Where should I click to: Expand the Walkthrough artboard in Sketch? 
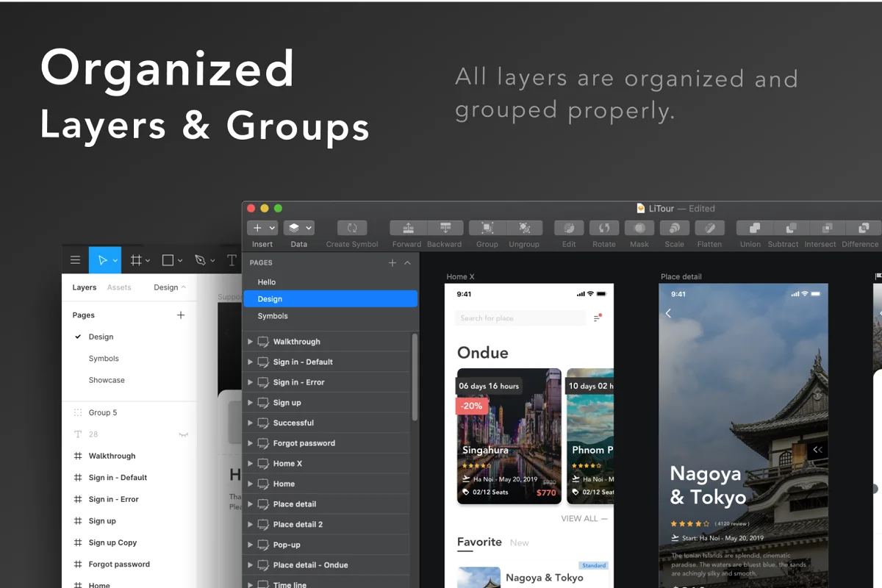tap(250, 342)
